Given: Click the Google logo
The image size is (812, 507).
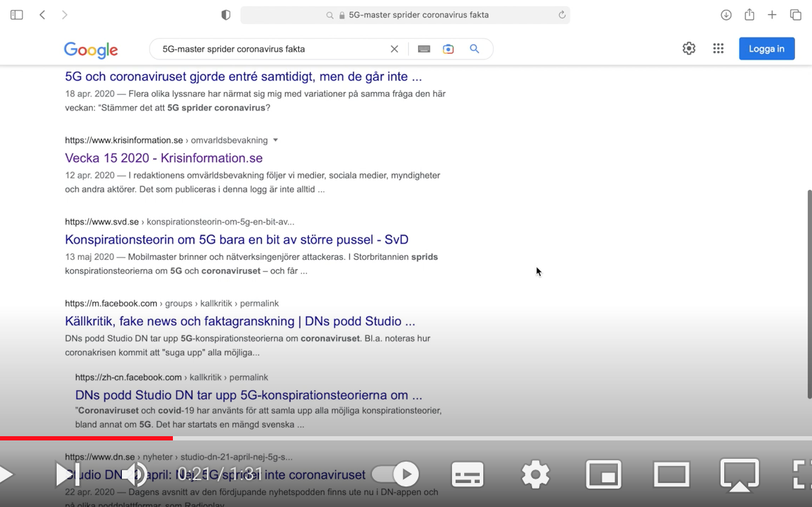Looking at the screenshot, I should pos(91,50).
